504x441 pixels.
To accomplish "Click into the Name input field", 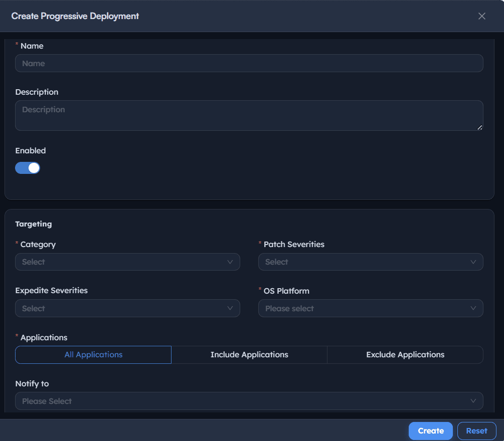I will [249, 63].
